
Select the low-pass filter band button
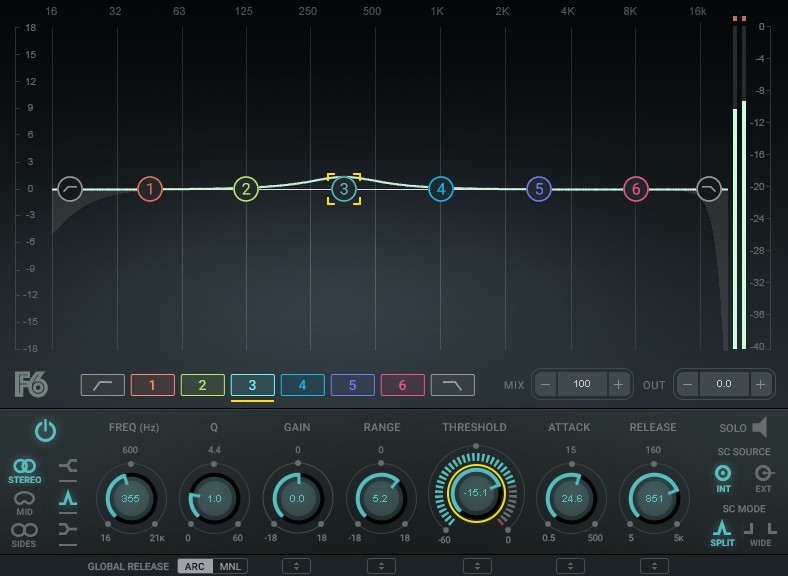[452, 385]
